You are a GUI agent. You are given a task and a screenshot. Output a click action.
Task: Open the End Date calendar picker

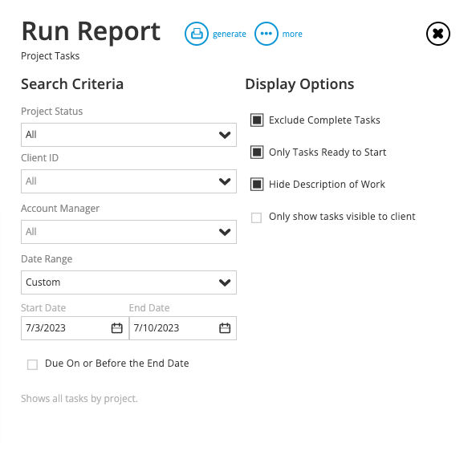[x=225, y=328]
